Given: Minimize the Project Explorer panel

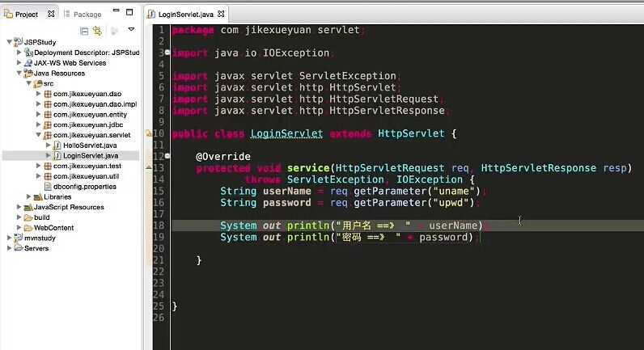Looking at the screenshot, I should [117, 11].
